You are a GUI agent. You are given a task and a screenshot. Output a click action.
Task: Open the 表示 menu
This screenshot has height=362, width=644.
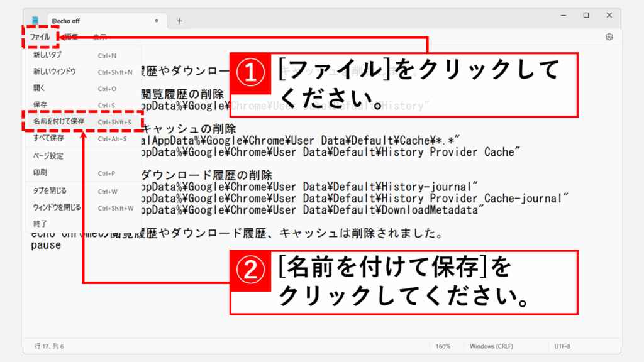coord(99,37)
